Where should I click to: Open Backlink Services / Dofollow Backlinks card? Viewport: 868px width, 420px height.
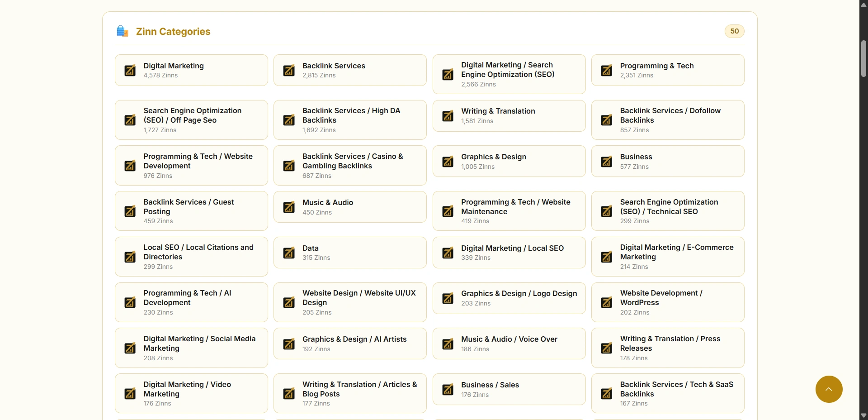click(668, 120)
